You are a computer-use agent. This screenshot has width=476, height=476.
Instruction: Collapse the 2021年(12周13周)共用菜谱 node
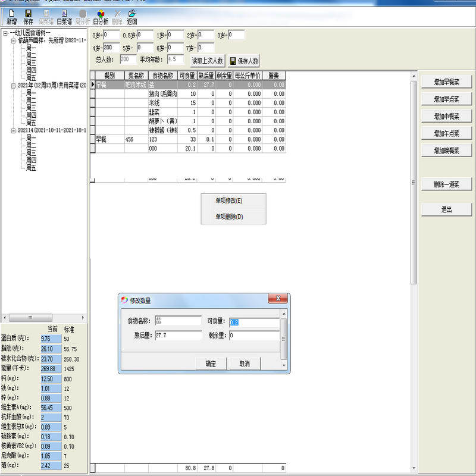tap(13, 86)
